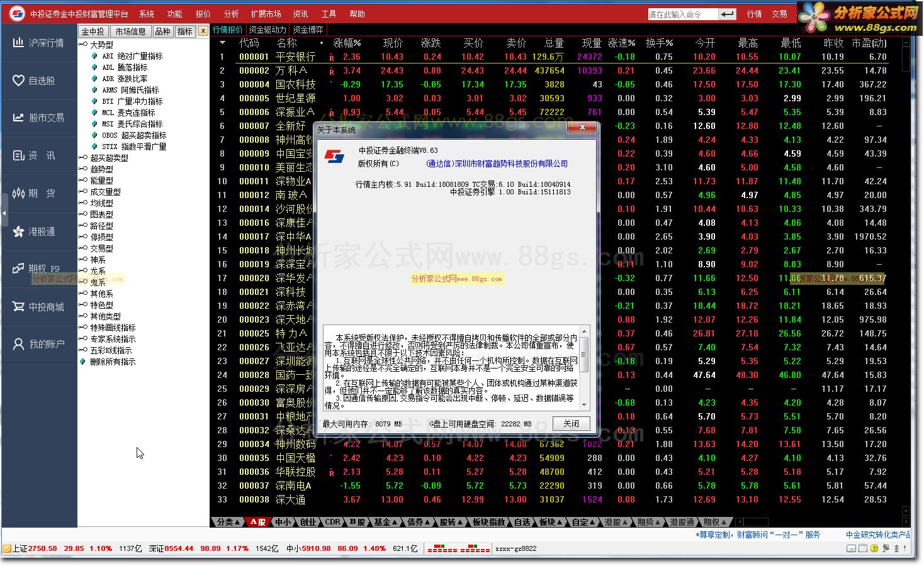Expand the 成交量型 tree category
The width and height of the screenshot is (924, 566).
[83, 192]
